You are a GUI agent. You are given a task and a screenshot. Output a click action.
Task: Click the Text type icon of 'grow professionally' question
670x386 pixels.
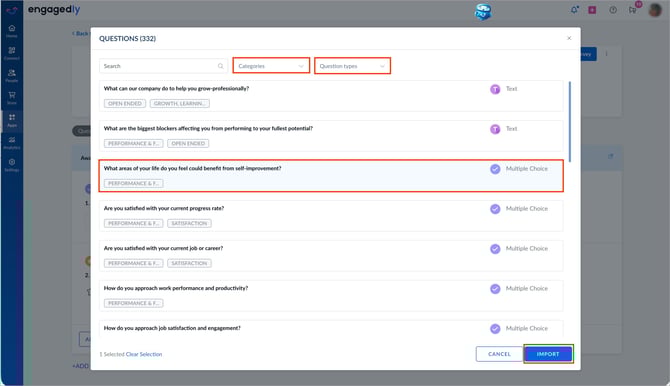[x=495, y=89]
